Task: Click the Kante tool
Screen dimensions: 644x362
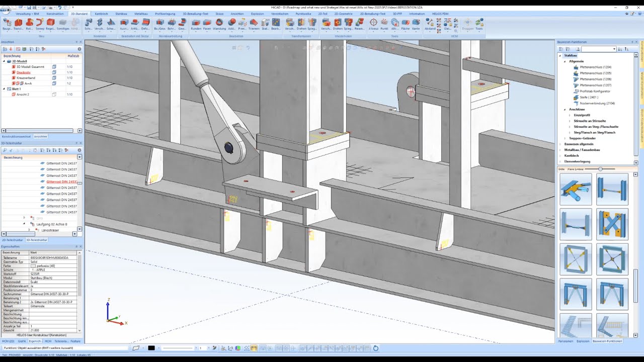Action: click(416, 24)
